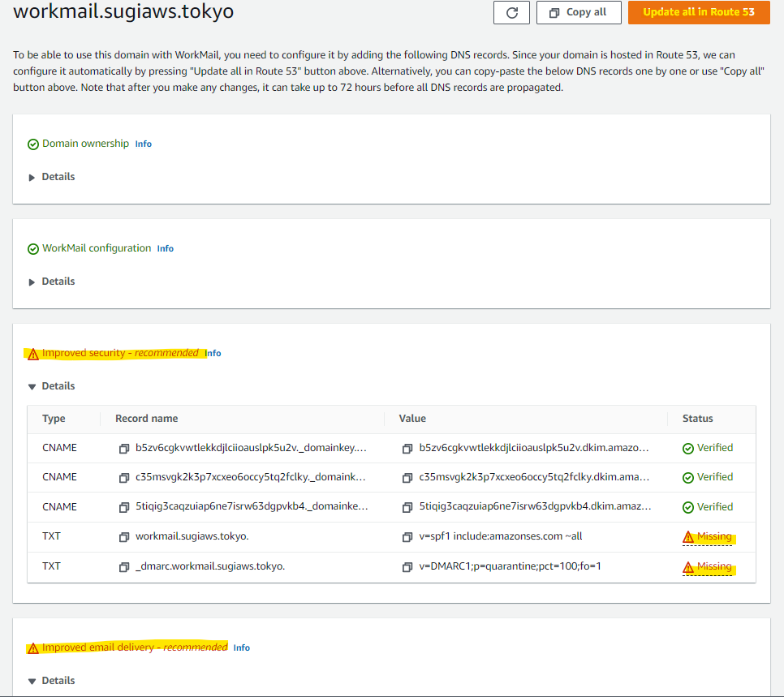This screenshot has width=784, height=697.
Task: Click the Improved security - recommended heading
Action: 120,353
